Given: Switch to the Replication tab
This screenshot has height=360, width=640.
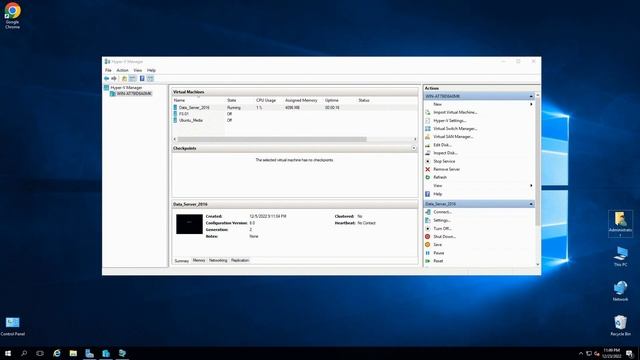Looking at the screenshot, I should [x=240, y=260].
